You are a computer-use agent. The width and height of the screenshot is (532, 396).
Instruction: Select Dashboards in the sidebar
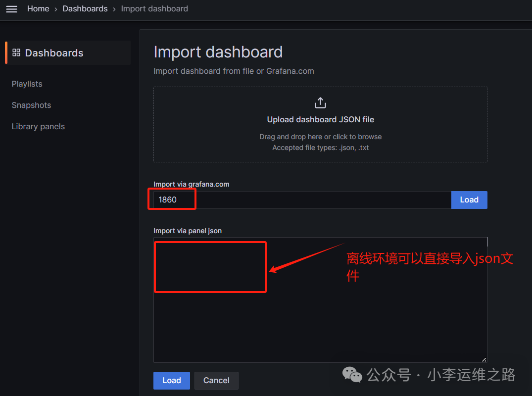(x=68, y=52)
